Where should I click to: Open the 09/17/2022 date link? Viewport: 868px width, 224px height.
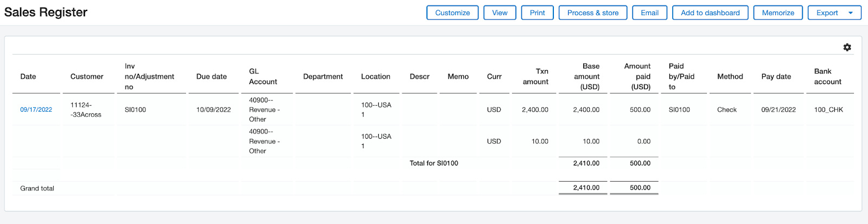(36, 110)
